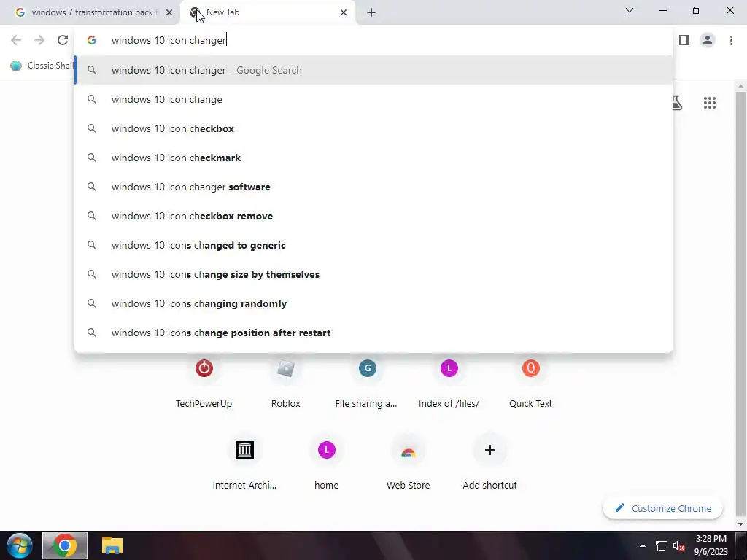Select 'windows 10 icons changed to generic'
The height and width of the screenshot is (560, 747).
coord(373,245)
